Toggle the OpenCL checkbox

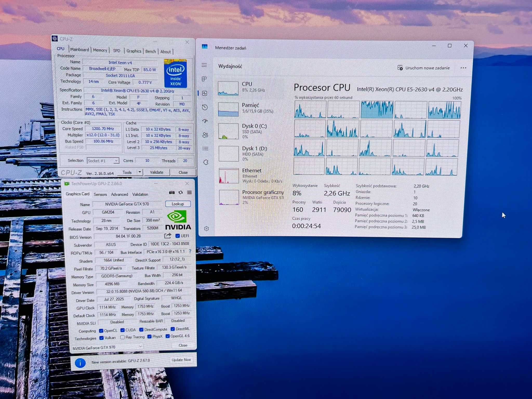pyautogui.click(x=101, y=331)
